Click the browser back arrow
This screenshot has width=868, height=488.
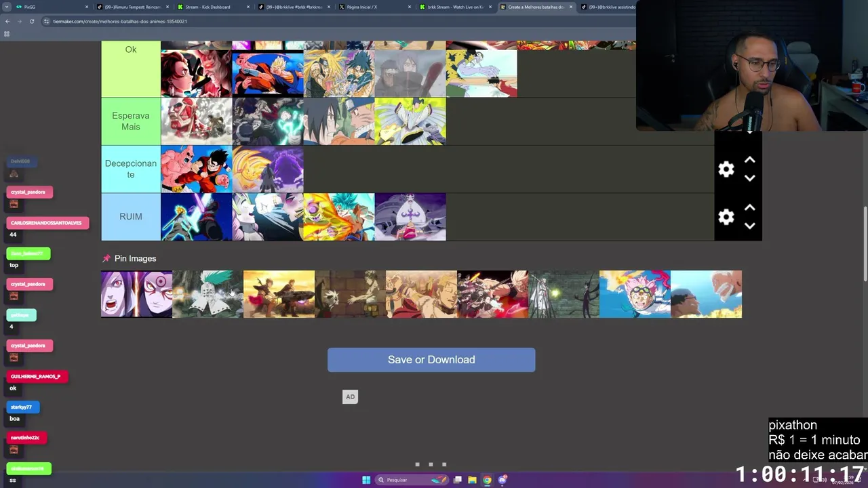pos(7,21)
